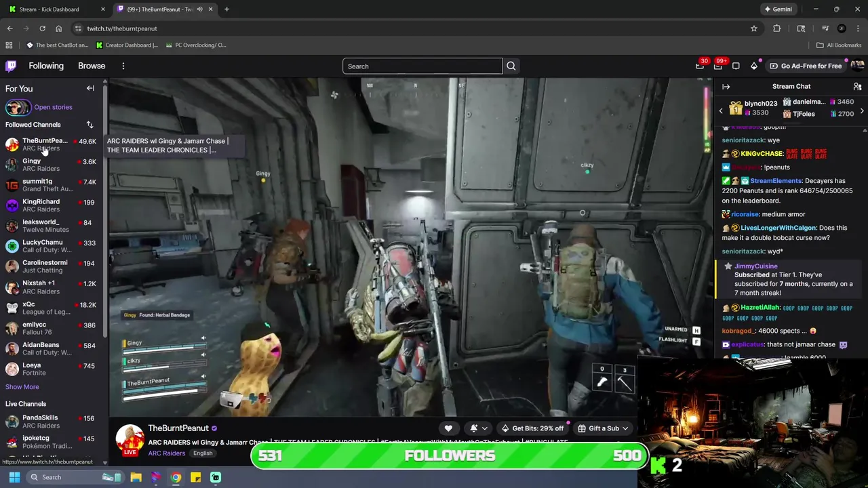This screenshot has height=488, width=868.
Task: Open the user profile avatar menu
Action: tap(857, 66)
